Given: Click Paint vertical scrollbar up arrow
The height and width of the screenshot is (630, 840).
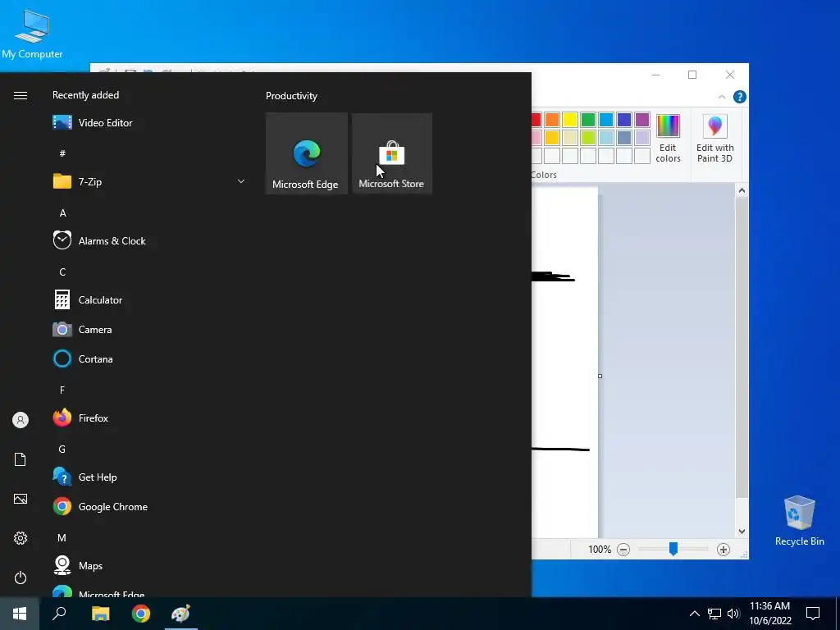Looking at the screenshot, I should [x=742, y=190].
